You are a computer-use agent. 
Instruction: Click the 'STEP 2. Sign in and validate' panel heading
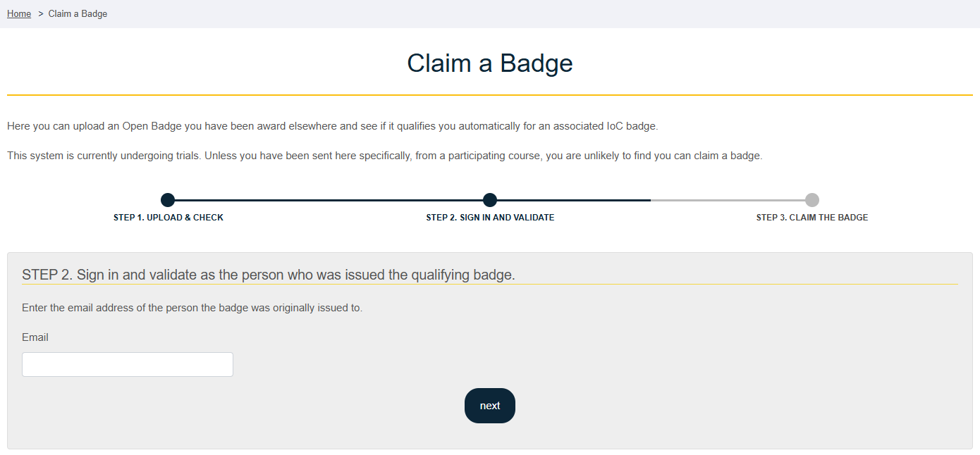pos(269,275)
